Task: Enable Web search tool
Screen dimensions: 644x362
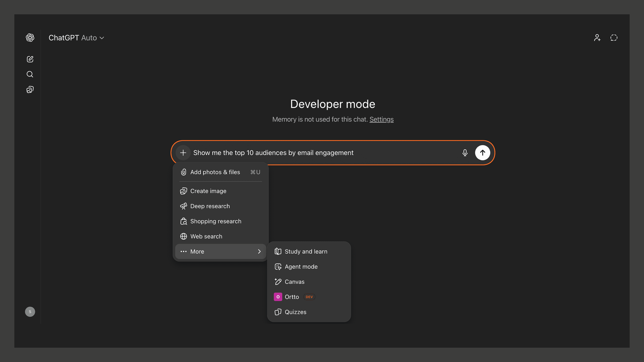Action: coord(206,236)
